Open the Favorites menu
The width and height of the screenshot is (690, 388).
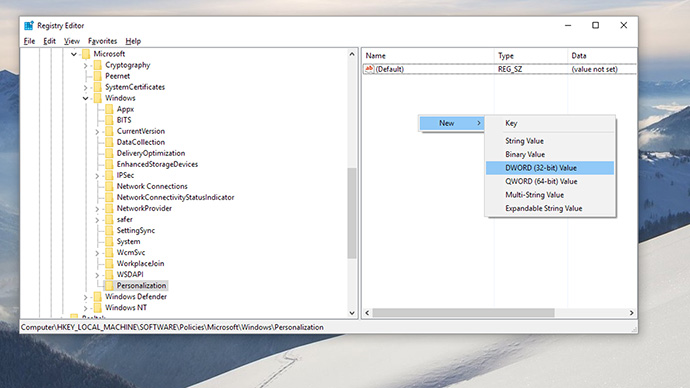tap(103, 41)
